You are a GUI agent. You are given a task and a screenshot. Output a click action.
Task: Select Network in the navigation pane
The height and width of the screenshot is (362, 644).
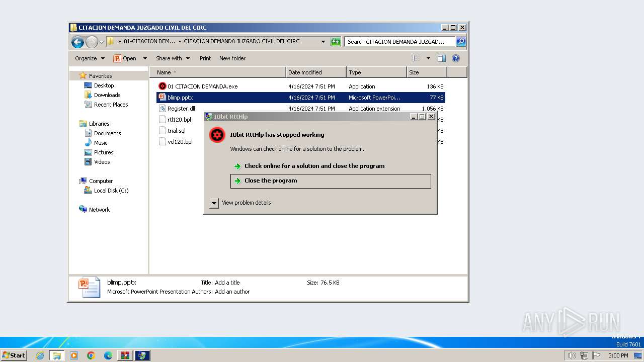[99, 210]
